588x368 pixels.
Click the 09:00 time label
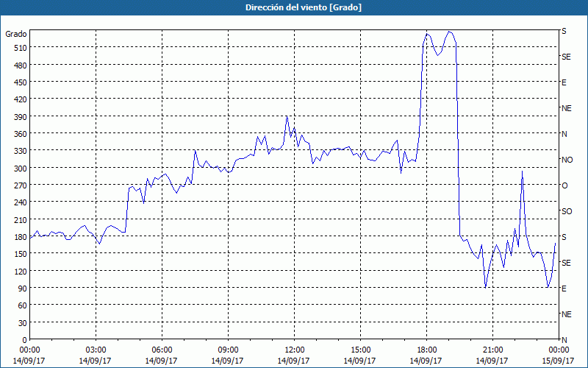[x=228, y=350]
